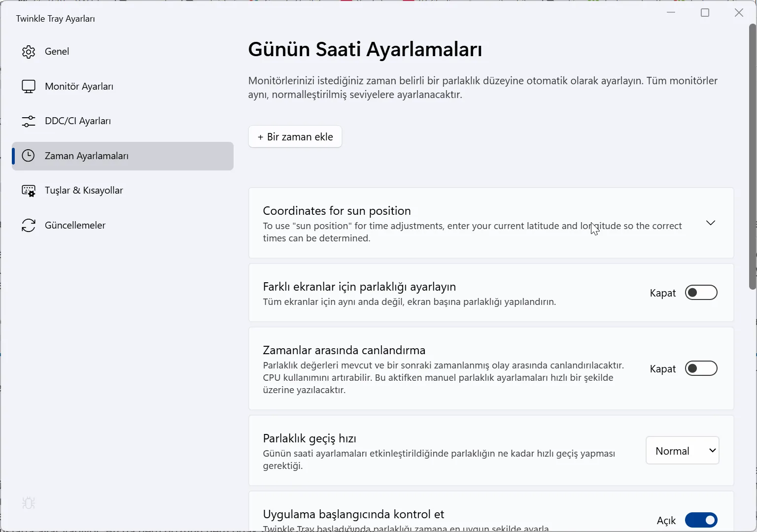Click the Bir zaman ekle button
Screen dimensions: 757x532
[295, 137]
